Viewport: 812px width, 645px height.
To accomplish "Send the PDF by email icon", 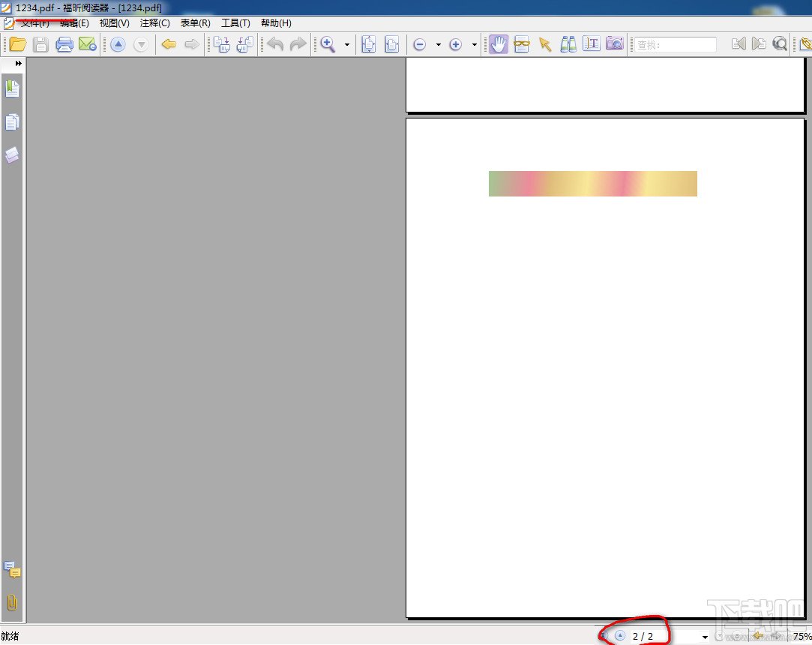I will click(x=88, y=44).
